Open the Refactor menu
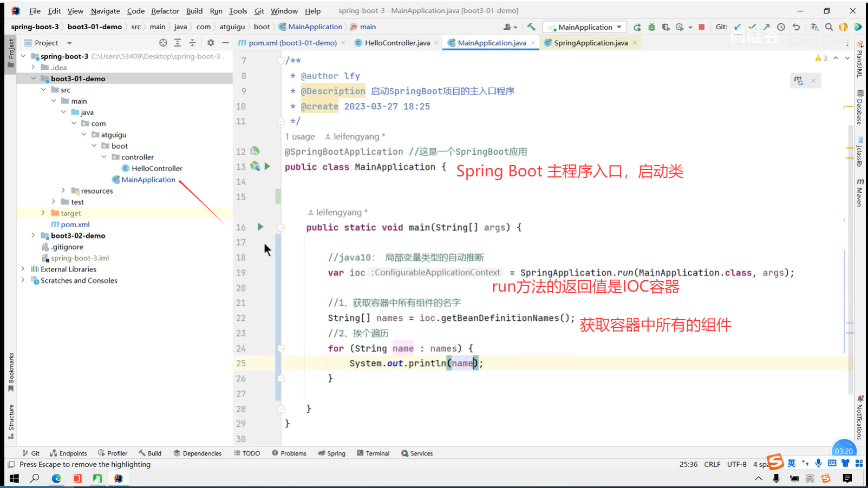This screenshot has height=488, width=868. pos(165,11)
